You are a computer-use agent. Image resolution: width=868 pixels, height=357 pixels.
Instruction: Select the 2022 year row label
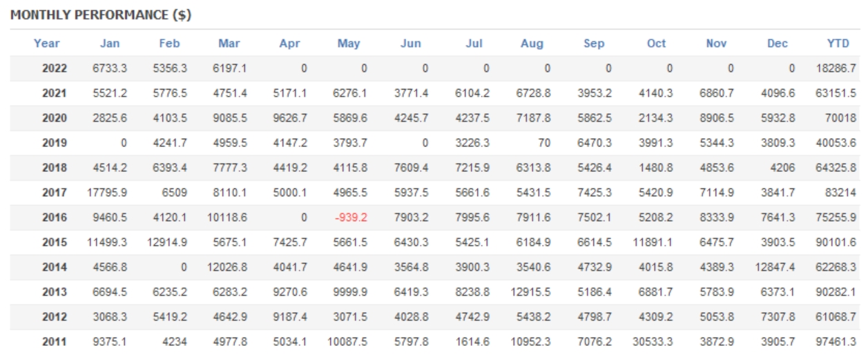55,68
